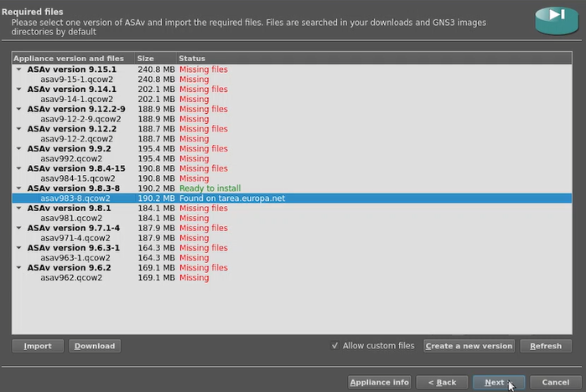Viewport: 586px width, 392px height.
Task: Collapse the ASAv version 9.7.1-4 entry
Action: click(18, 228)
